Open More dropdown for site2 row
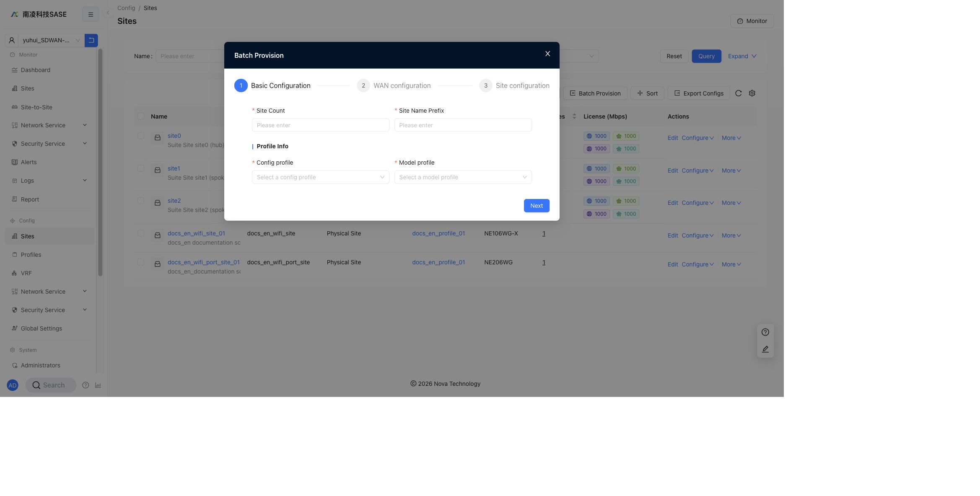 (731, 203)
